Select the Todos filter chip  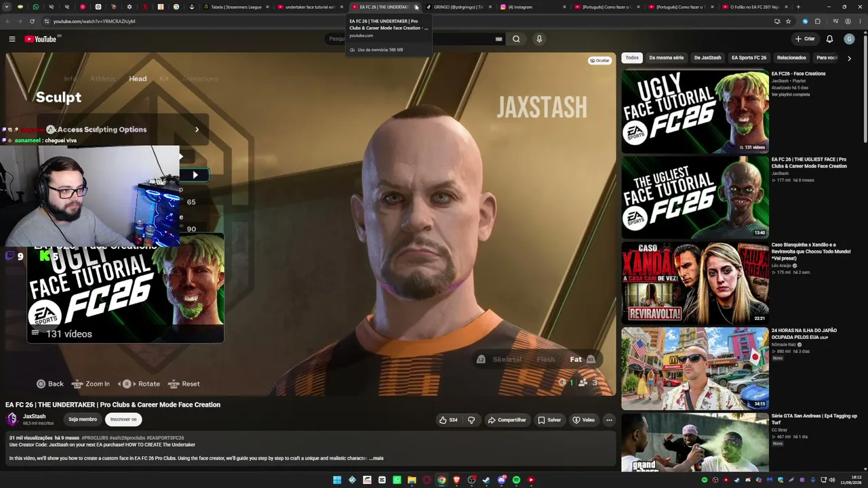point(632,58)
